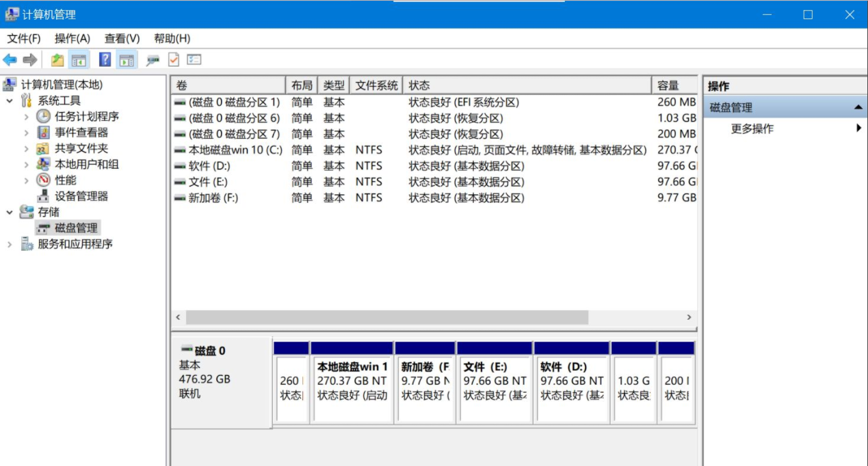The width and height of the screenshot is (868, 466).
Task: Open the 查看(V) menu
Action: click(122, 38)
